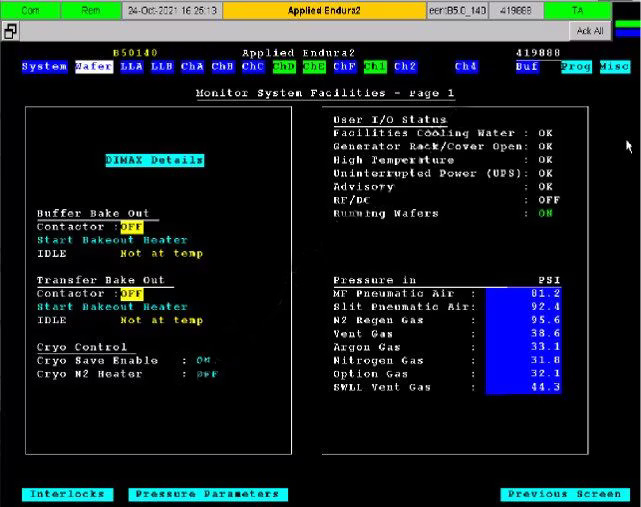Image resolution: width=641 pixels, height=507 pixels.
Task: Open DIMAX Details
Action: (155, 160)
